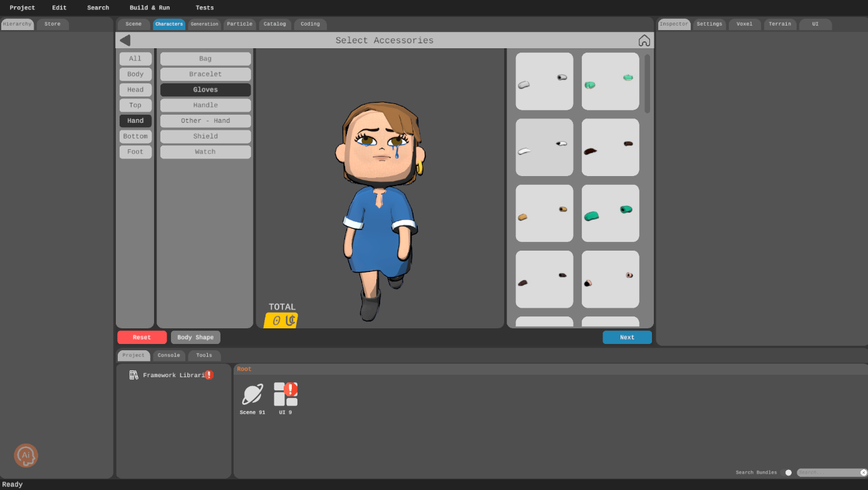Click the bundle Search input field
The width and height of the screenshot is (868, 490).
click(827, 472)
